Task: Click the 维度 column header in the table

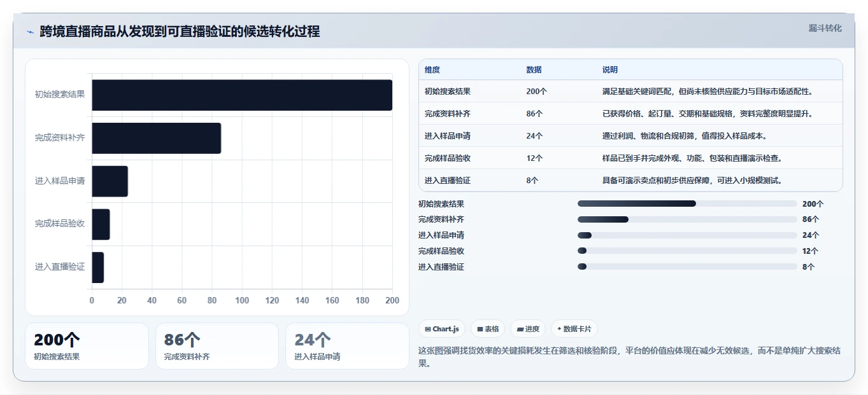Action: click(432, 70)
